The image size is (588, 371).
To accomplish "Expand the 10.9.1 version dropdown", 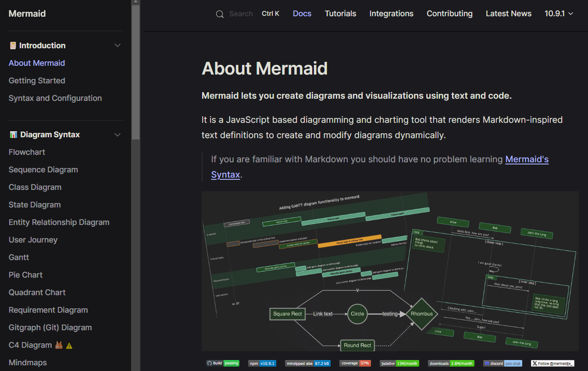I will 559,14.
